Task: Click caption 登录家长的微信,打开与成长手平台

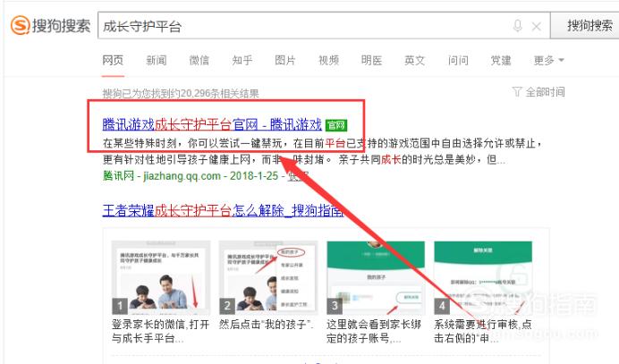Action: (x=160, y=331)
